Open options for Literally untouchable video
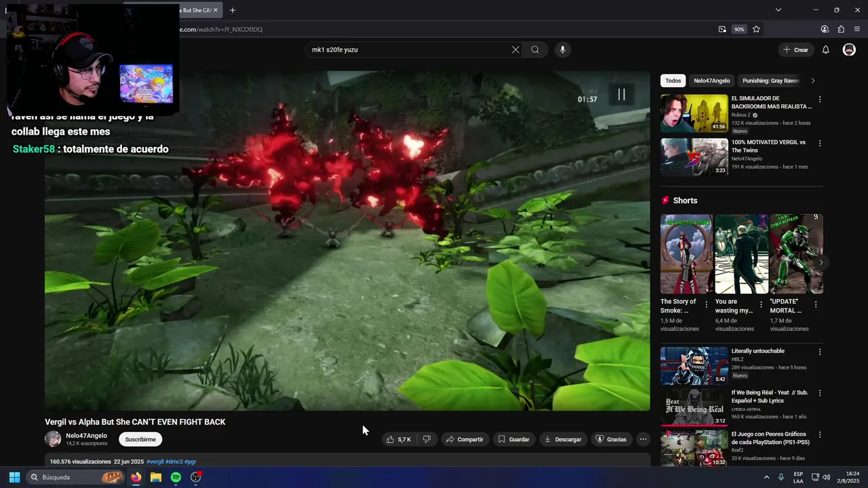The height and width of the screenshot is (488, 868). pyautogui.click(x=819, y=352)
